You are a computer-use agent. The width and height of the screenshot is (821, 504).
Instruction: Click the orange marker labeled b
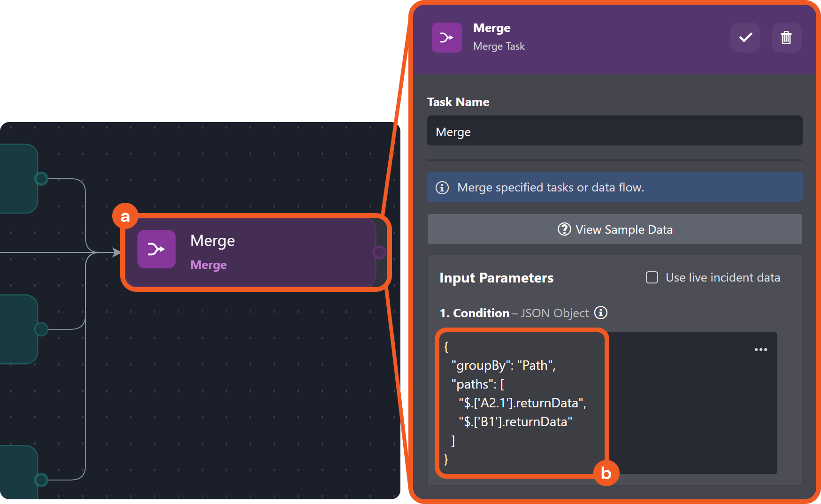coord(606,473)
